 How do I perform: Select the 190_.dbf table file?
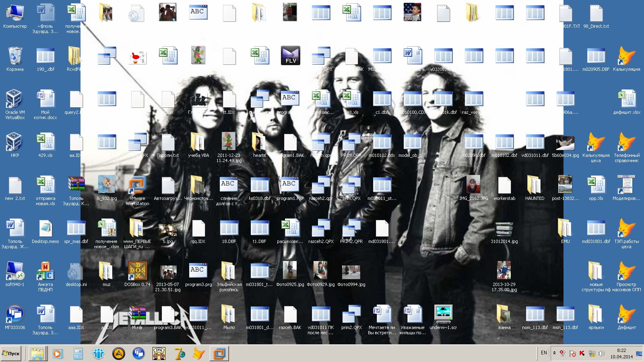click(45, 59)
